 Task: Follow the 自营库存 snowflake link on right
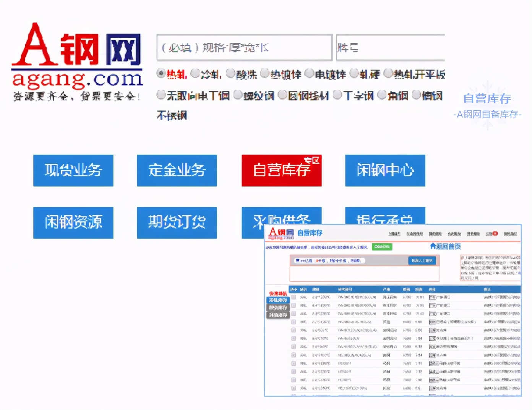tap(488, 99)
